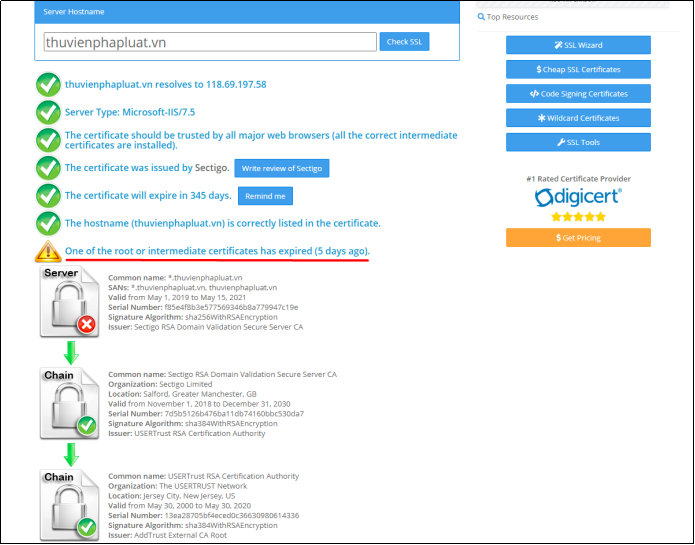Click the Server Hostname panel header
This screenshot has width=695, height=545.
[247, 12]
